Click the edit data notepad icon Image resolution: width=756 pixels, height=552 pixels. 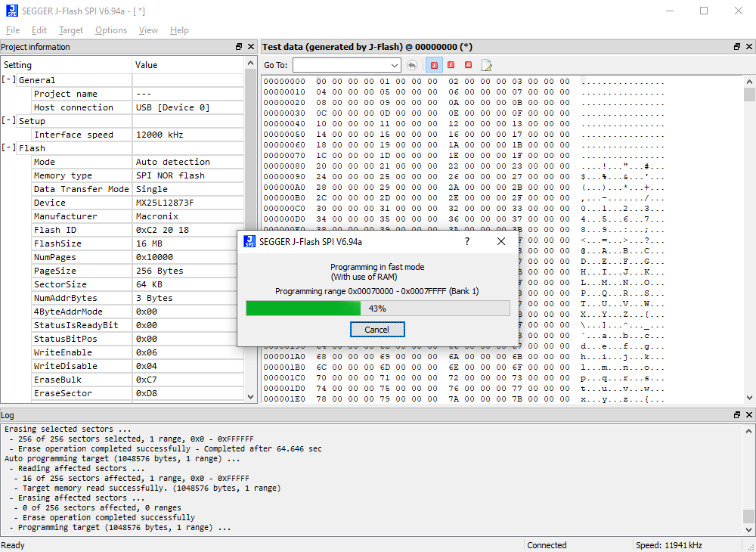click(486, 65)
